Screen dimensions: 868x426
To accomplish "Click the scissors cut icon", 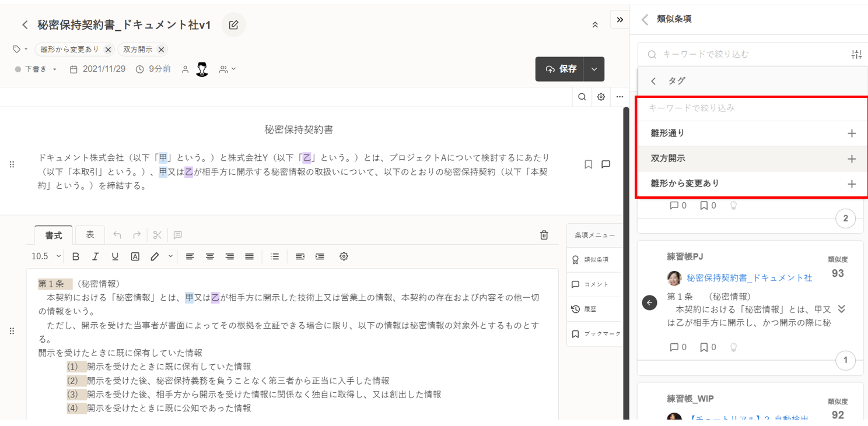I will (x=157, y=235).
